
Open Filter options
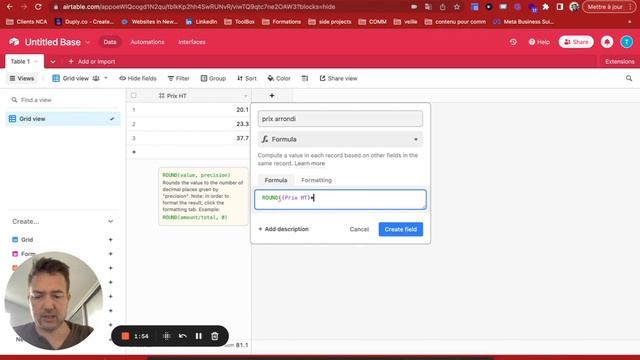point(178,78)
